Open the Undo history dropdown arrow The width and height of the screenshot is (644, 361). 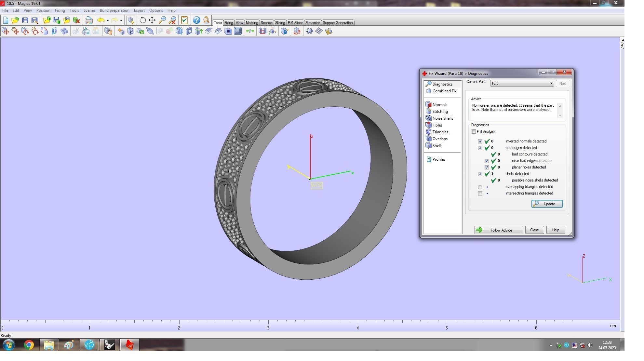(108, 20)
